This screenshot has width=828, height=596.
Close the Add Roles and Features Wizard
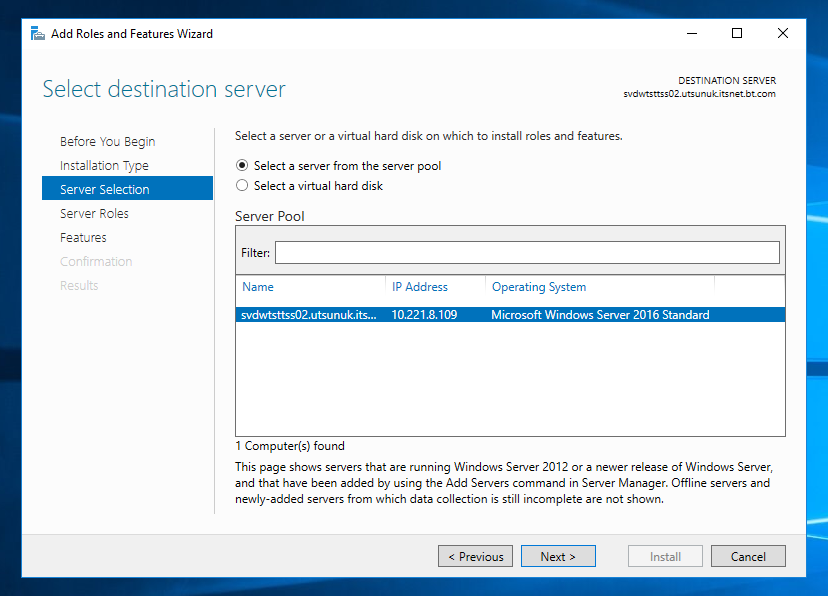(783, 33)
